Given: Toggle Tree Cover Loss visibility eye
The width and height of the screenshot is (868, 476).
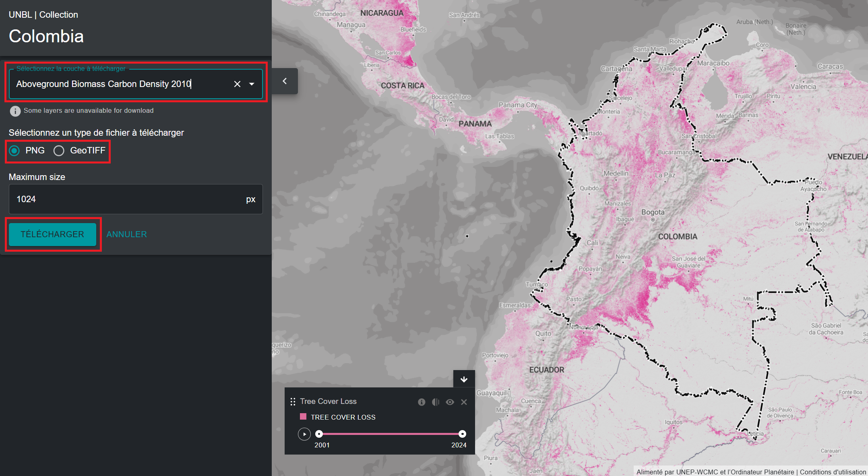Looking at the screenshot, I should (450, 402).
